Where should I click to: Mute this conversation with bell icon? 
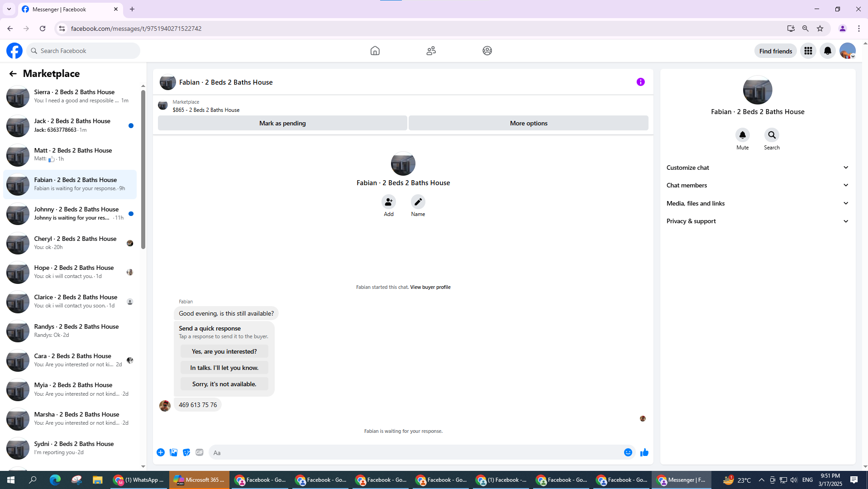coord(743,135)
